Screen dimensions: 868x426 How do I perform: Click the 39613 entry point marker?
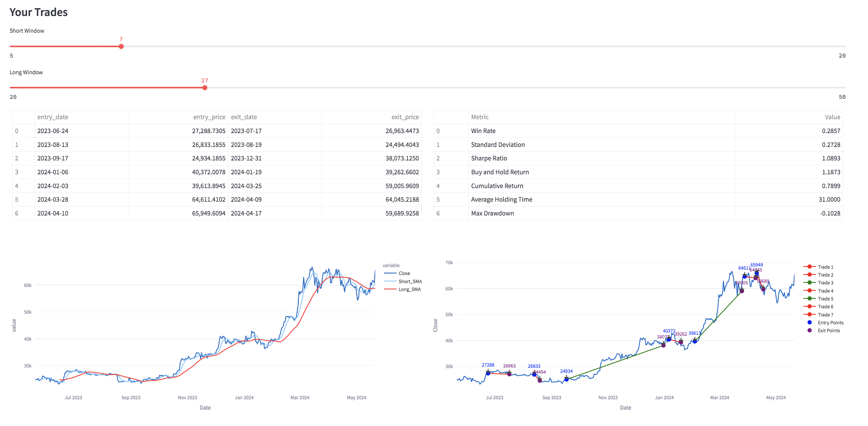point(694,341)
